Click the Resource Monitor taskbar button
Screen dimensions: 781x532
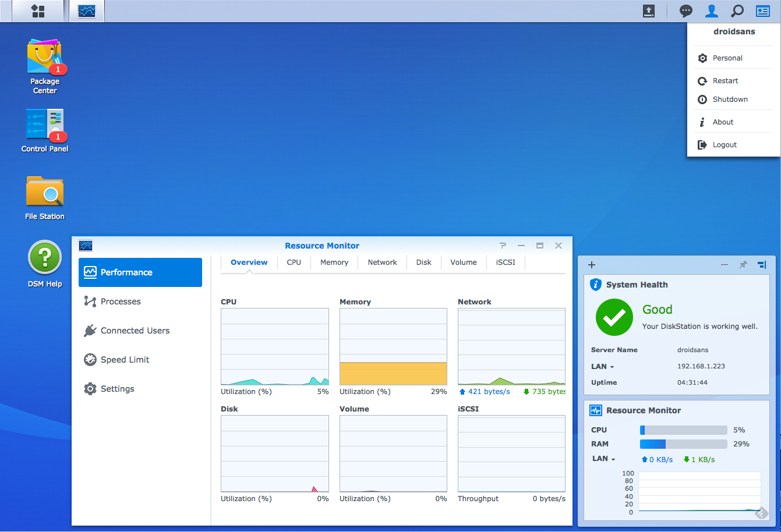tap(87, 11)
